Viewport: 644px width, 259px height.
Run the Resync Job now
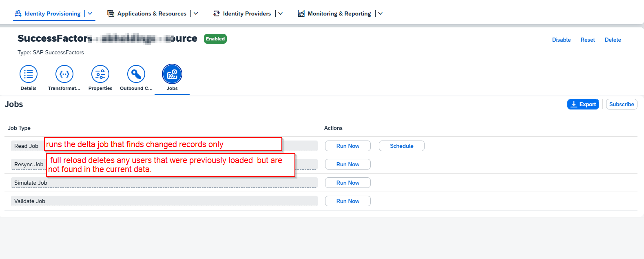pyautogui.click(x=348, y=164)
